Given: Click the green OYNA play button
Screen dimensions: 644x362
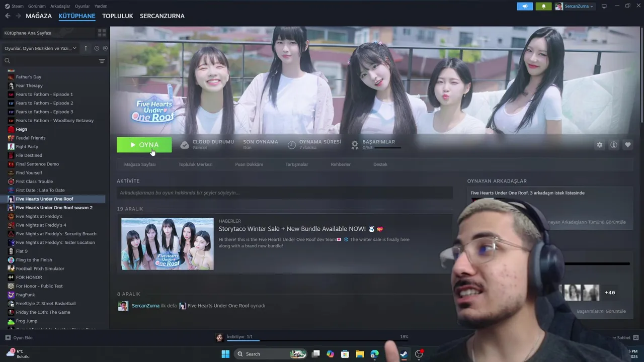Looking at the screenshot, I should tap(144, 145).
